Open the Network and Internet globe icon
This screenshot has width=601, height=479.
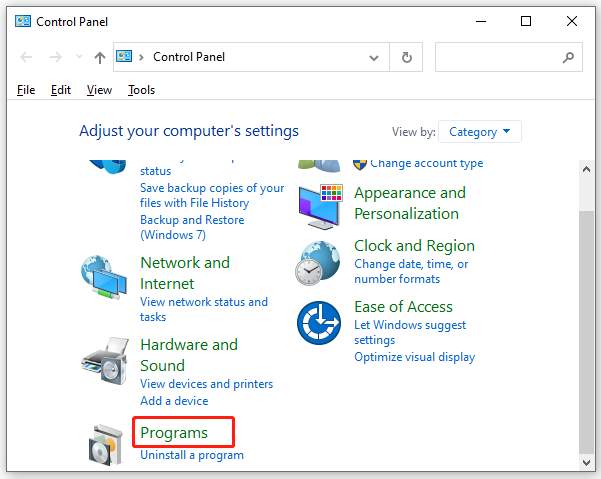[103, 277]
